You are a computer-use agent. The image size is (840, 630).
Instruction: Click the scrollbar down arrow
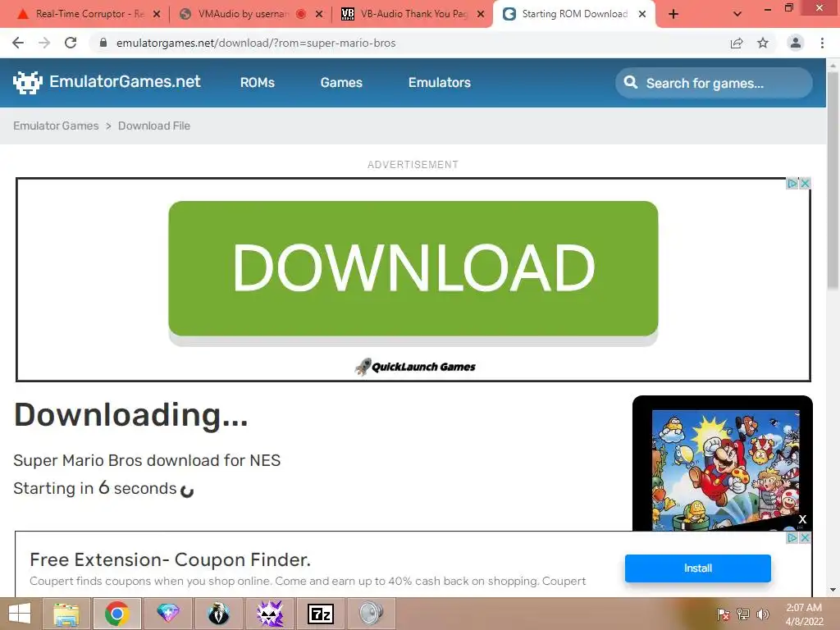click(x=833, y=590)
